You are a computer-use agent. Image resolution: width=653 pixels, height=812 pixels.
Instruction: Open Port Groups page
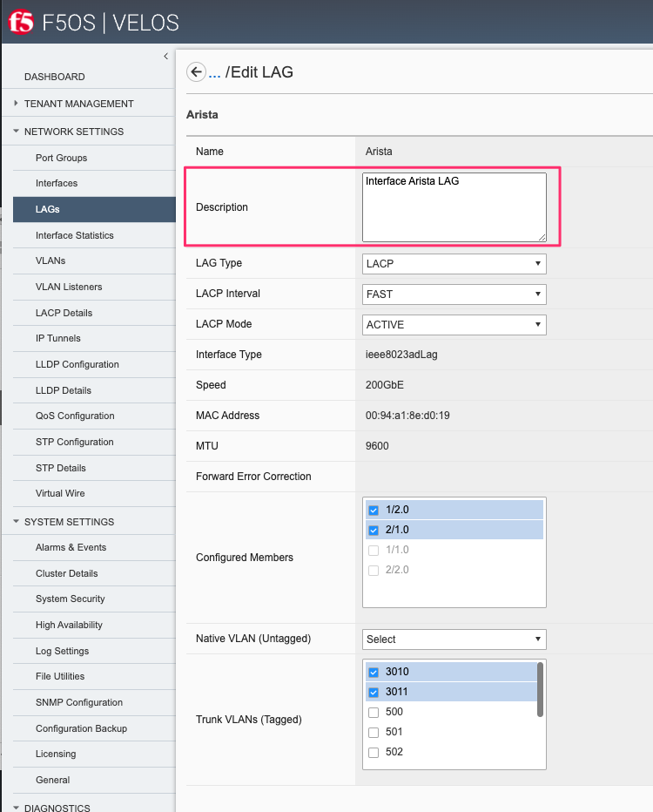pyautogui.click(x=61, y=158)
